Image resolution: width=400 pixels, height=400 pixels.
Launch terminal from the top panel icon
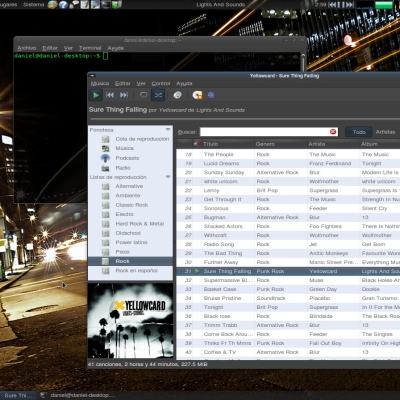[106, 4]
